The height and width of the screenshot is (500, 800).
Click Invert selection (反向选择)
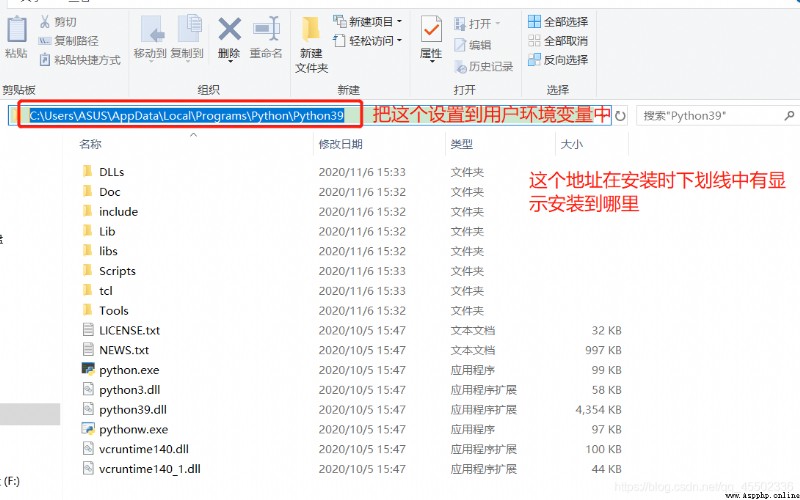coord(558,60)
